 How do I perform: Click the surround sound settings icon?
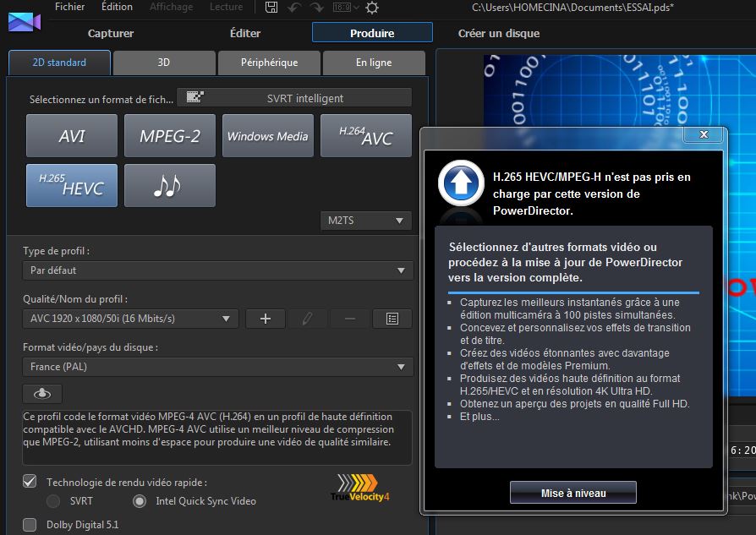click(x=42, y=394)
